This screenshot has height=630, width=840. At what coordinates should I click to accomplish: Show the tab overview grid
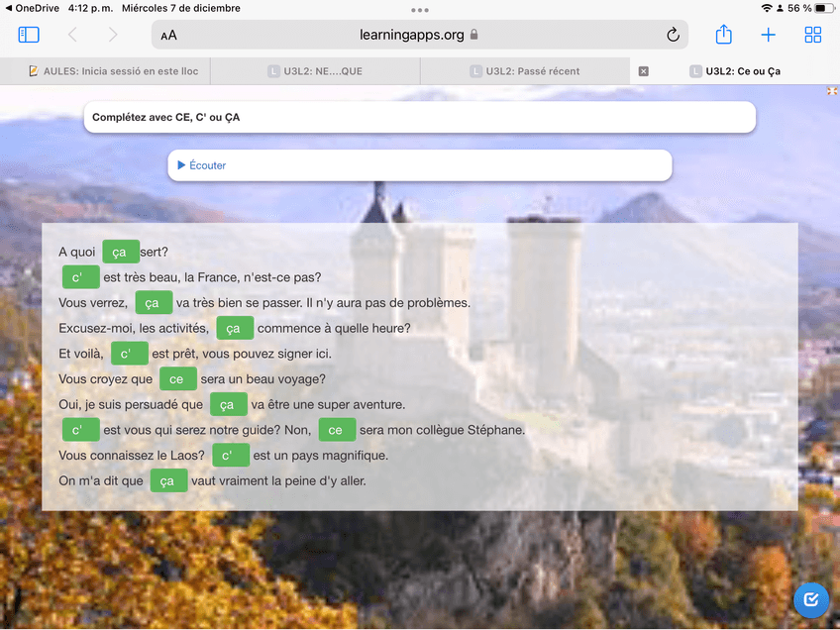pyautogui.click(x=813, y=35)
